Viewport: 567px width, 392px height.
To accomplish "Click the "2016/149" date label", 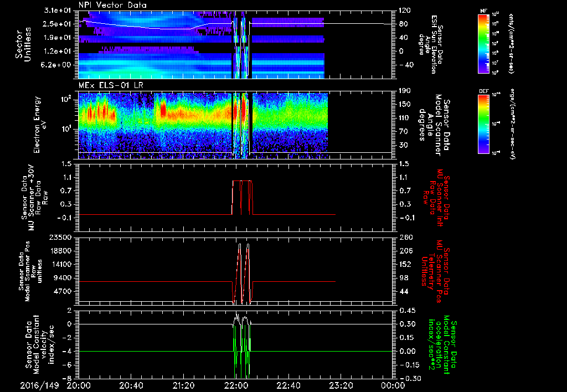I will coord(39,385).
